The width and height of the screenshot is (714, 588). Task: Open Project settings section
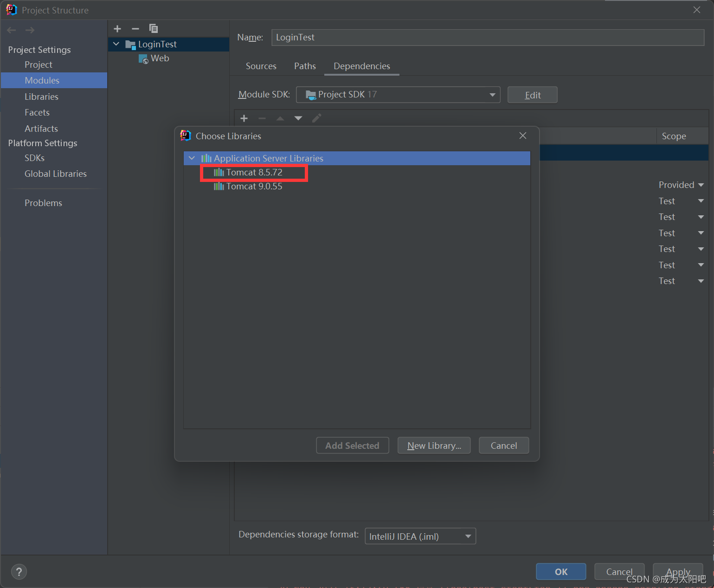click(x=39, y=65)
